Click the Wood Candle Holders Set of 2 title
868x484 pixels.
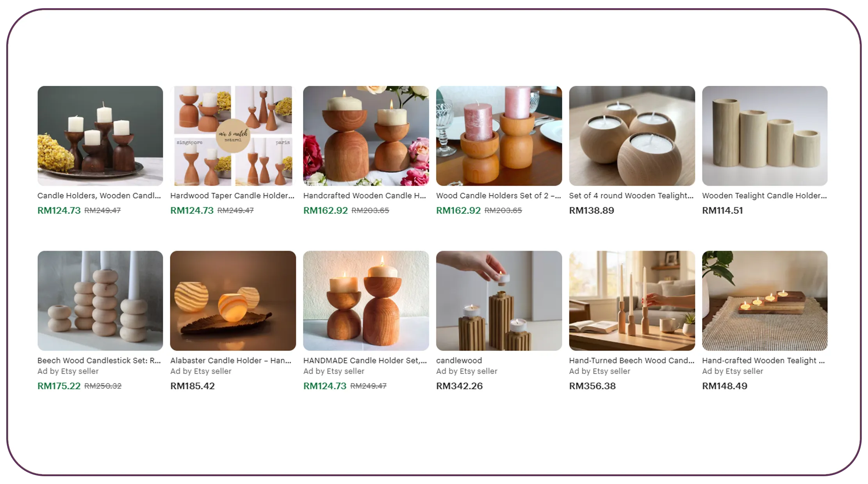click(498, 196)
